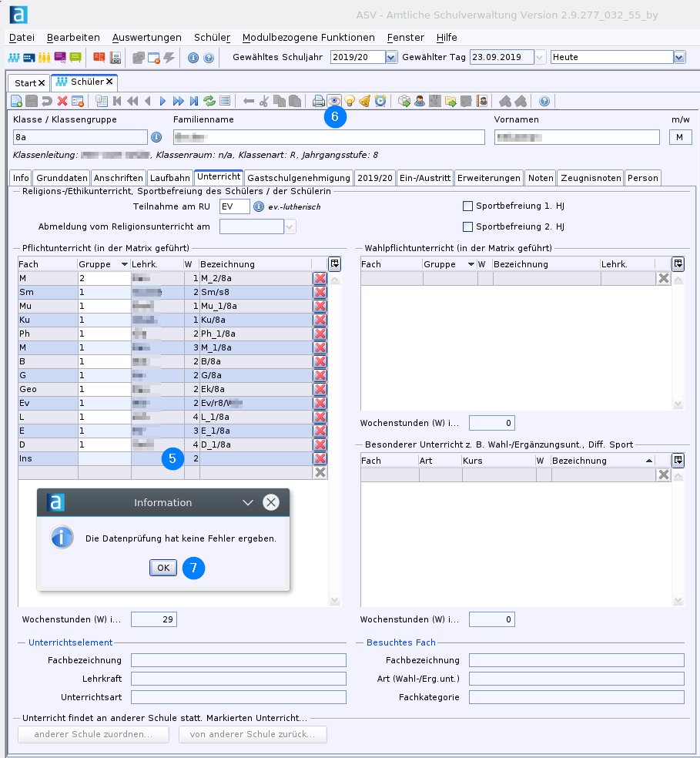The width and height of the screenshot is (700, 758).
Task: Jump to first record arrow
Action: click(117, 101)
